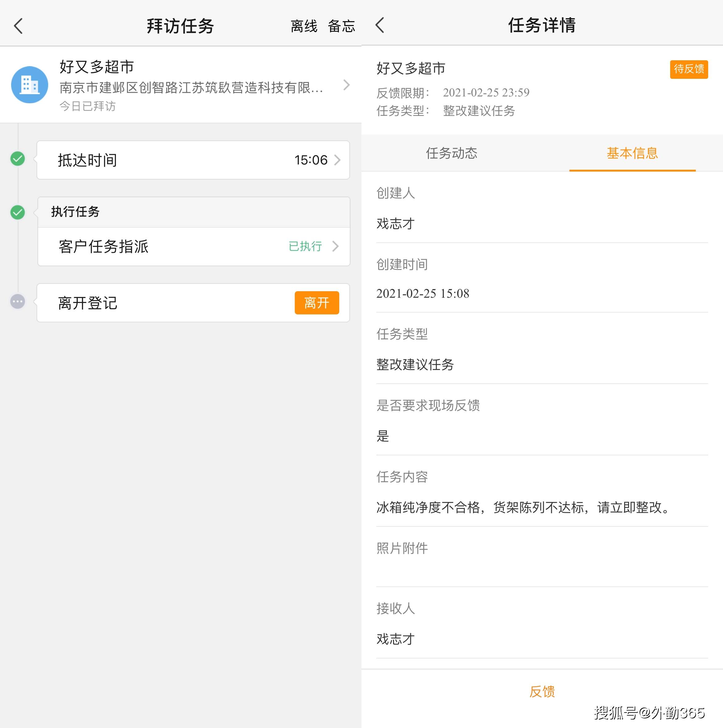Click the 反馈限期 2021-02-25 23:59 value
Viewport: 723px width, 728px height.
pyautogui.click(x=486, y=92)
